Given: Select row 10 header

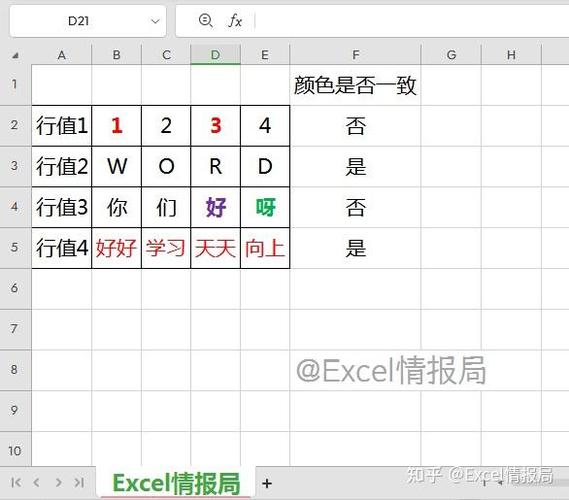Looking at the screenshot, I should [x=15, y=450].
